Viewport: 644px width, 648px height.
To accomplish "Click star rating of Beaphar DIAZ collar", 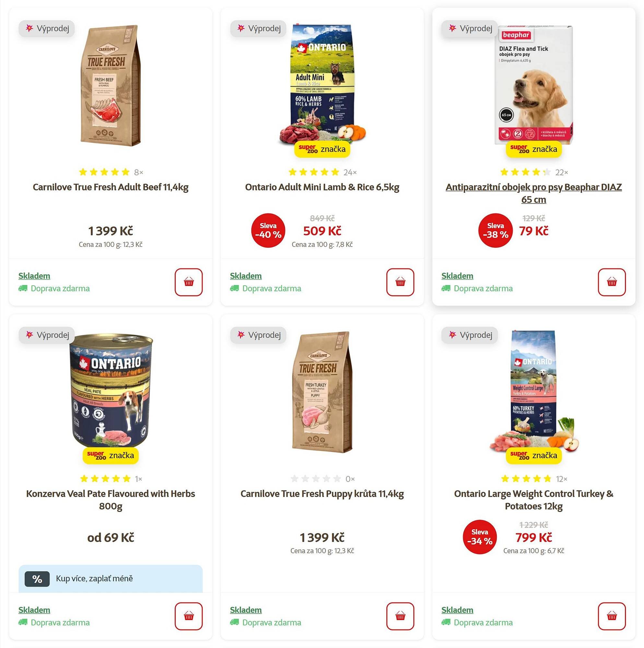I will coord(525,172).
